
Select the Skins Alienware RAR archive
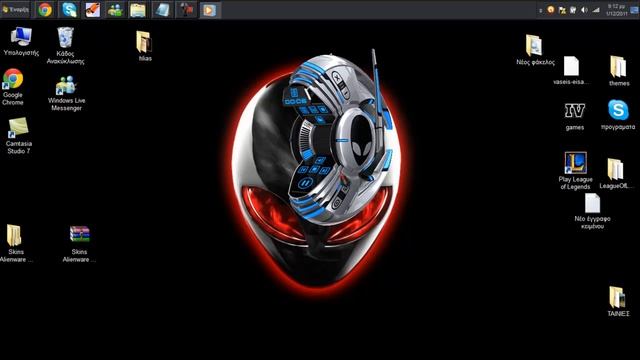click(x=79, y=244)
